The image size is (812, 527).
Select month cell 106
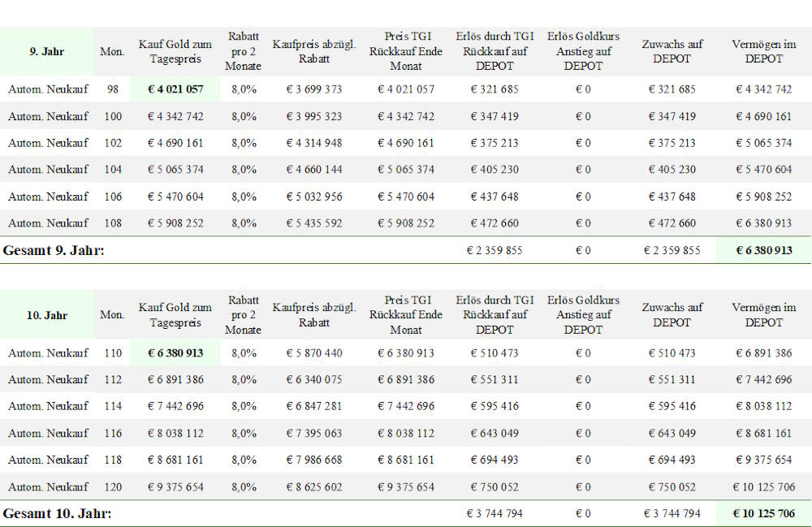(112, 197)
